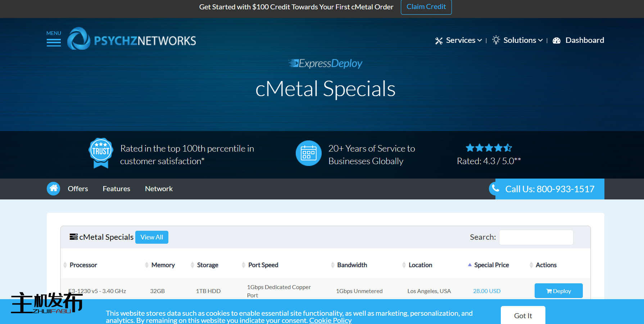The width and height of the screenshot is (644, 324).
Task: Sort table by Special Price column
Action: (x=491, y=265)
